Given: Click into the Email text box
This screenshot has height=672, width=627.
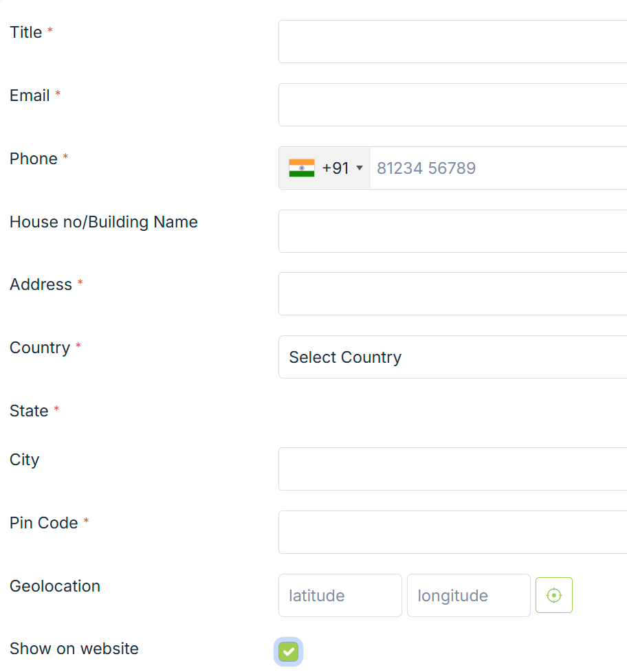Looking at the screenshot, I should (452, 105).
